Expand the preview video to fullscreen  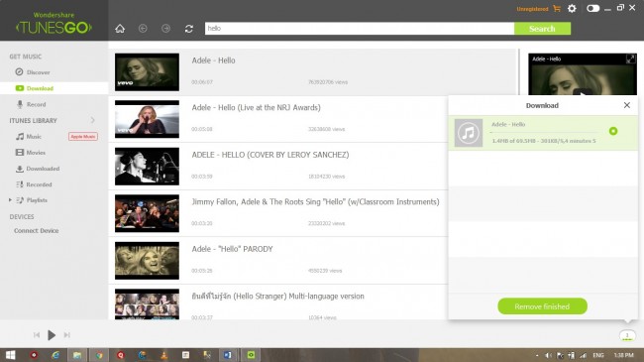[630, 59]
